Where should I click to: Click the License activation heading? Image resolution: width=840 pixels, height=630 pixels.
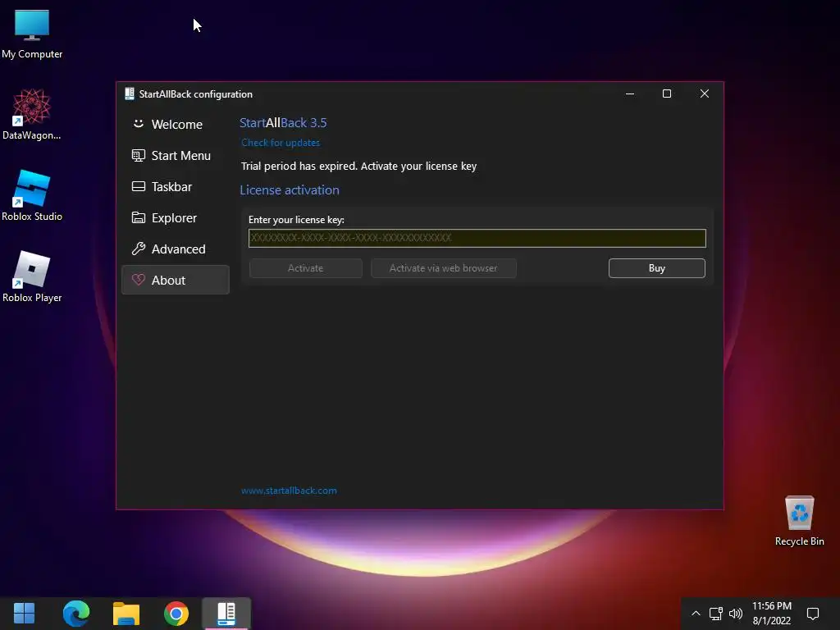coord(290,190)
